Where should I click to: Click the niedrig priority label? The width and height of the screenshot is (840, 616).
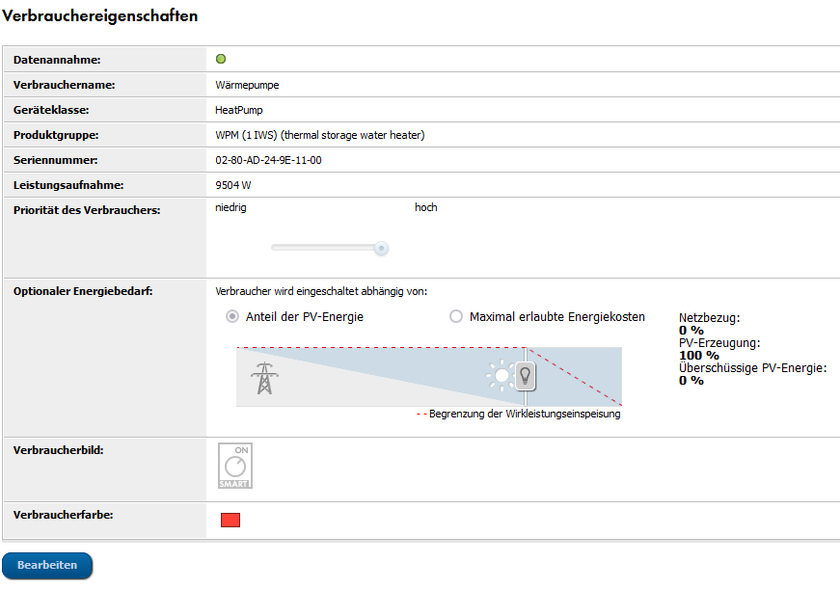pyautogui.click(x=230, y=207)
